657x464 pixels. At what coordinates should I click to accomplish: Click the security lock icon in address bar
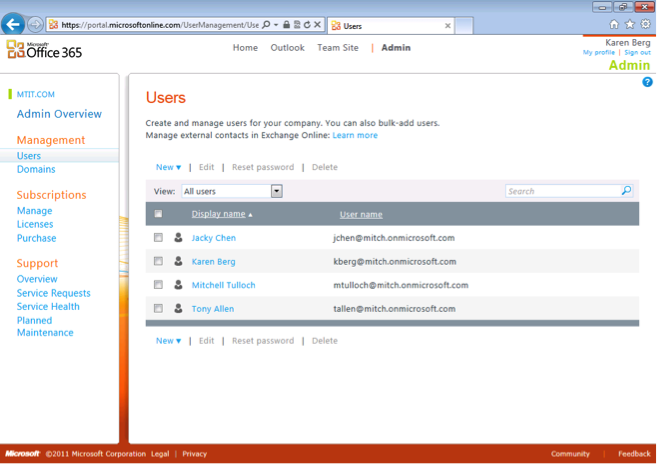(286, 25)
